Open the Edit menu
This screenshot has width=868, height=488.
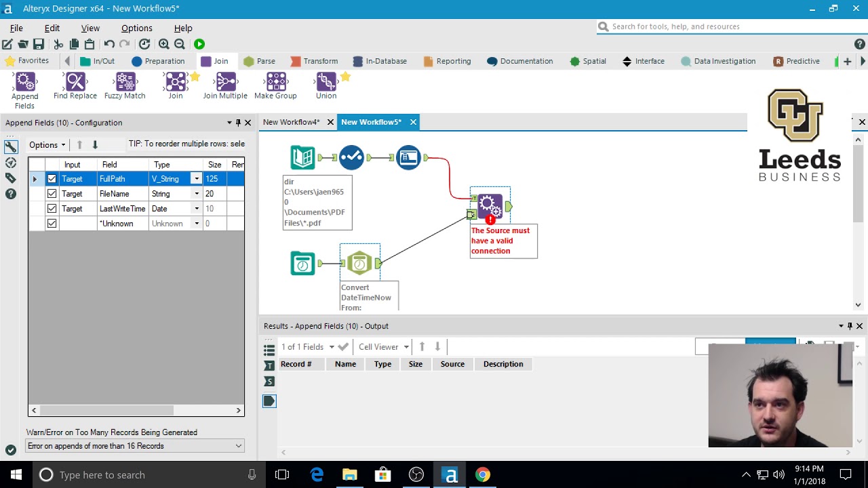coord(52,28)
